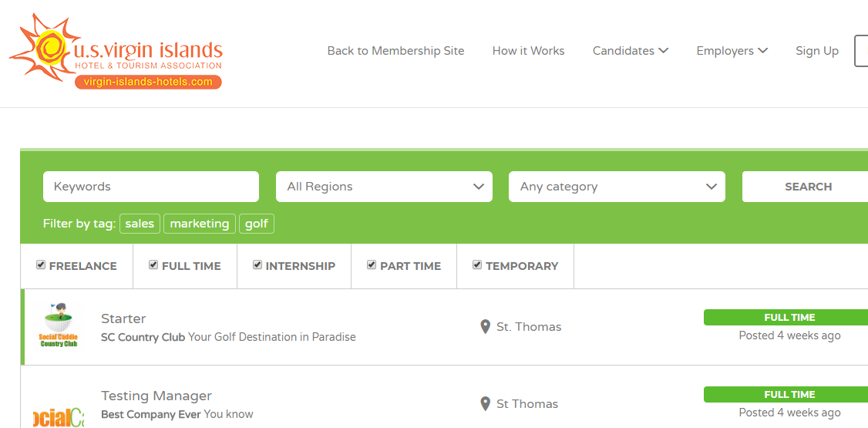Viewport: 868px width, 428px height.
Task: Expand the Any category dropdown
Action: (617, 187)
